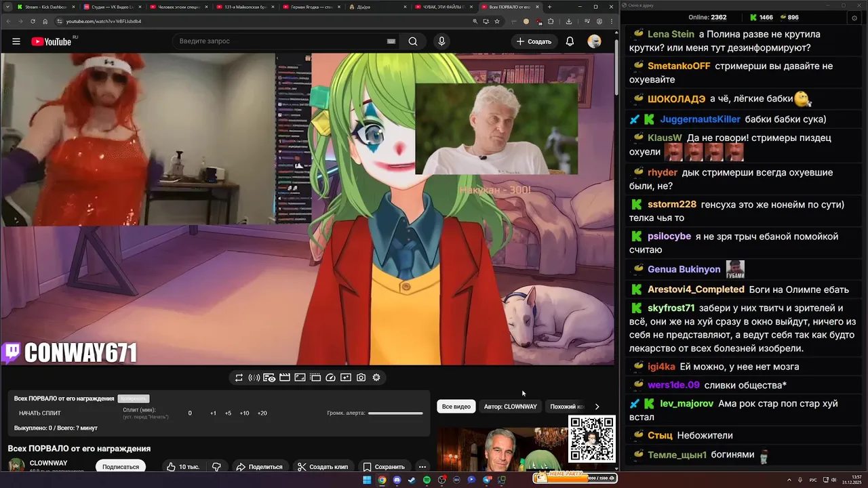Image resolution: width=868 pixels, height=488 pixels.
Task: Click the clapperboard icon in player toolbar
Action: pos(285,378)
